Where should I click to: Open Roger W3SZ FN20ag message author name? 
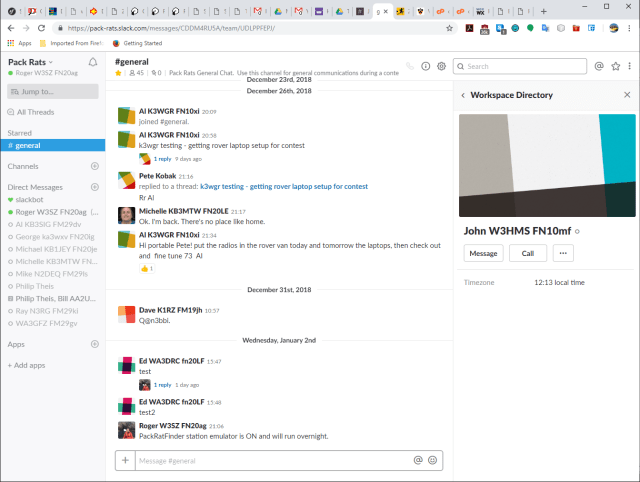(173, 426)
